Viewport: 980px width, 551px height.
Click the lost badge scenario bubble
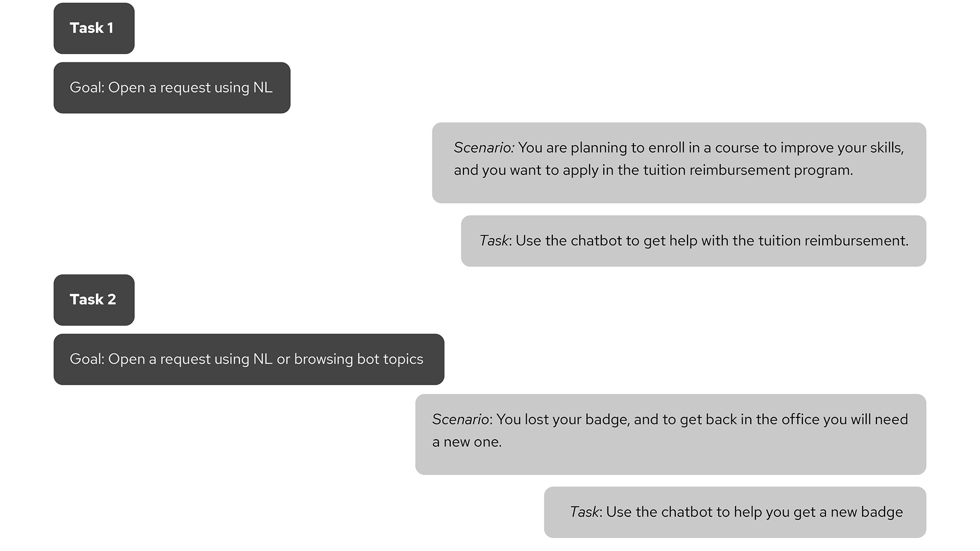coord(671,434)
